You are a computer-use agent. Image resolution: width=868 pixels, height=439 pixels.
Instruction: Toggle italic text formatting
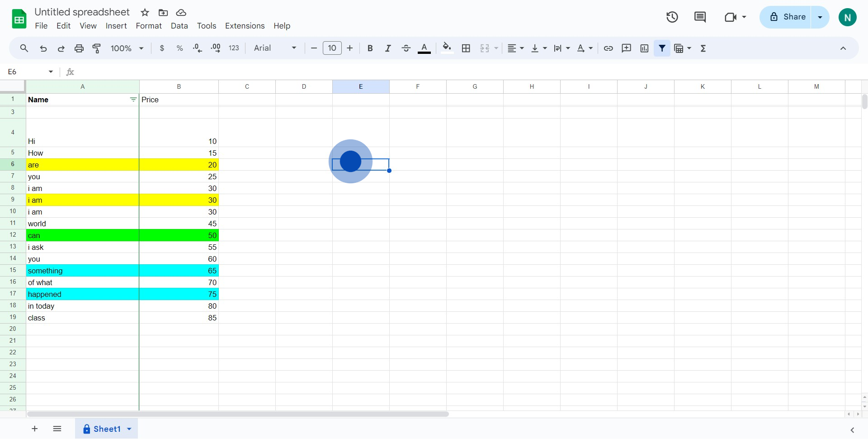pos(387,48)
